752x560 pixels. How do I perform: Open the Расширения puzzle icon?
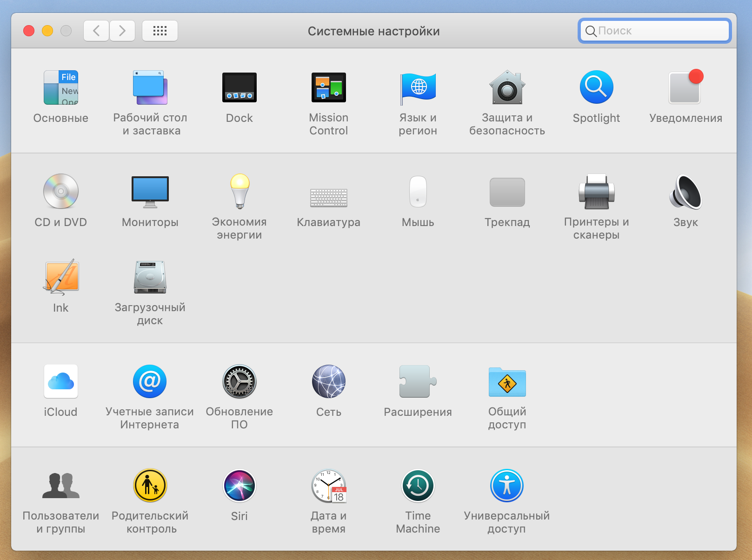pos(418,381)
